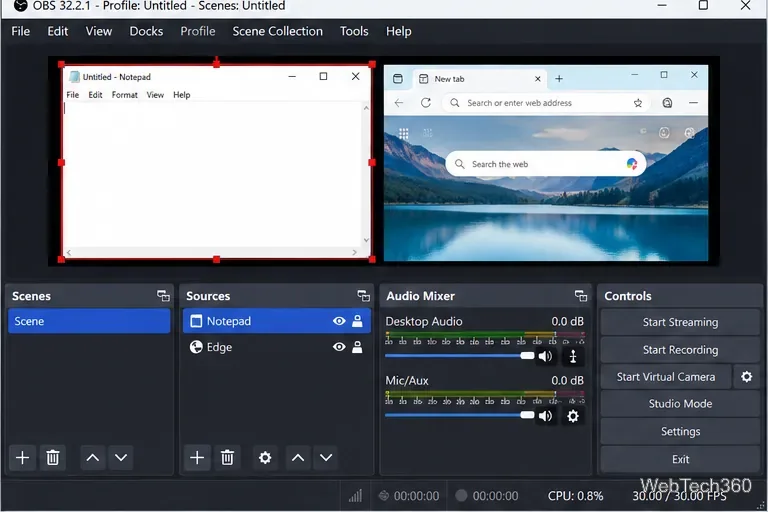Pop out the Sources dock
Screen dimensions: 768x512
(363, 296)
